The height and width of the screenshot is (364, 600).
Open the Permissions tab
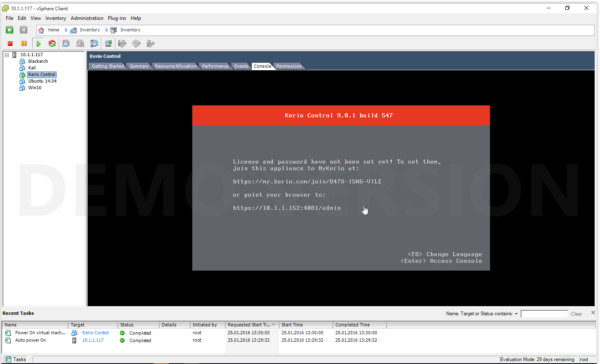click(289, 66)
